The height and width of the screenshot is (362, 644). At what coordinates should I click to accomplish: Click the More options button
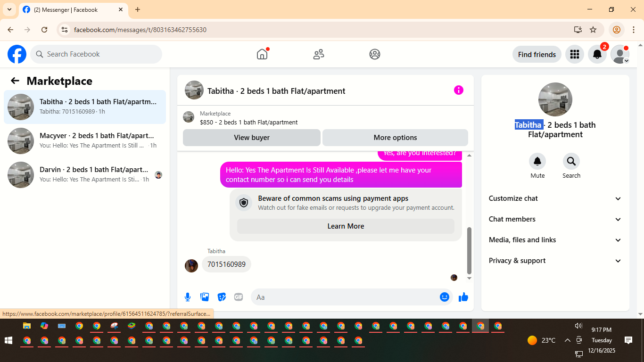pyautogui.click(x=395, y=138)
